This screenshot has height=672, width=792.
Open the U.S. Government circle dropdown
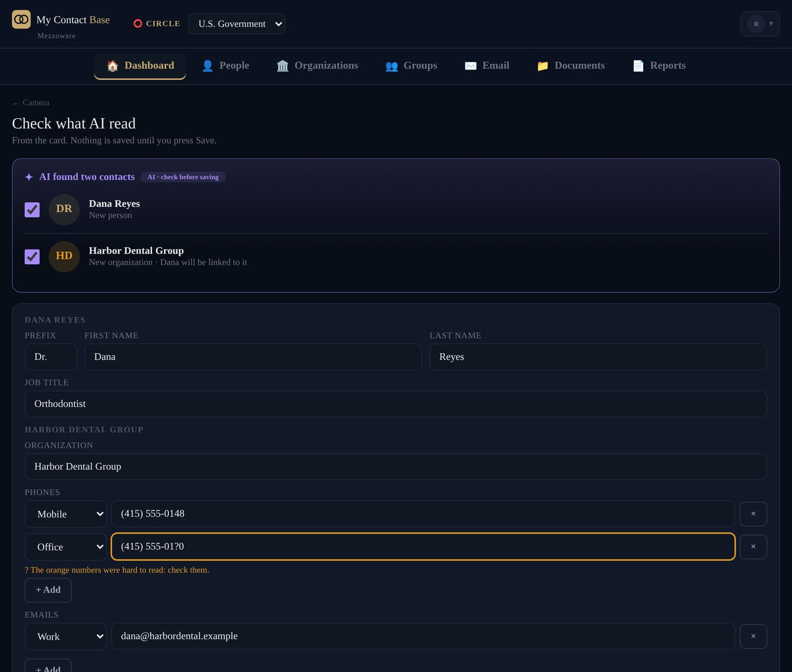point(236,24)
